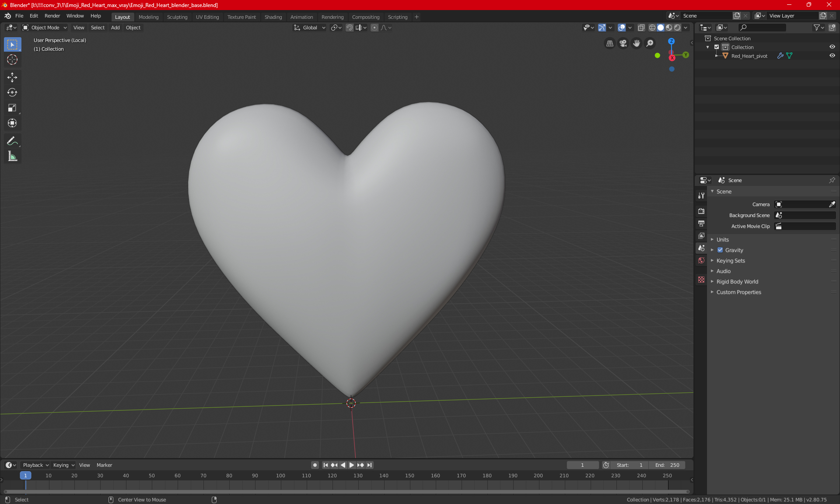Select Red_Heart_pivot in the outliner
This screenshot has width=840, height=504.
tap(749, 56)
